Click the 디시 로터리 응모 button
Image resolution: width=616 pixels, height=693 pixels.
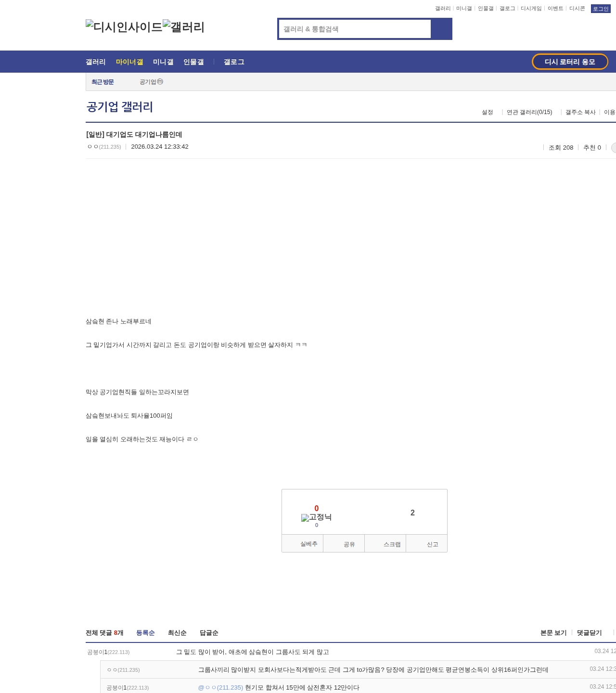pyautogui.click(x=570, y=62)
